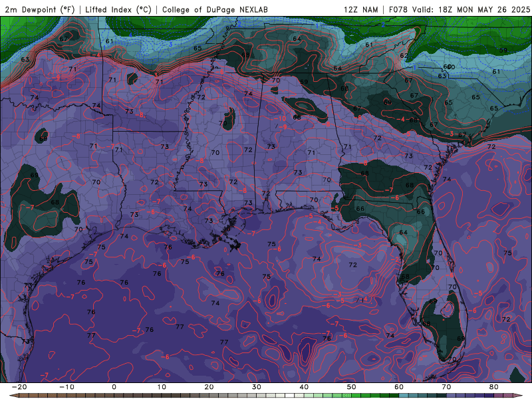Screen dimensions: 532x399
Task: Click the 80 label on the legend scale
Action: 494,387
